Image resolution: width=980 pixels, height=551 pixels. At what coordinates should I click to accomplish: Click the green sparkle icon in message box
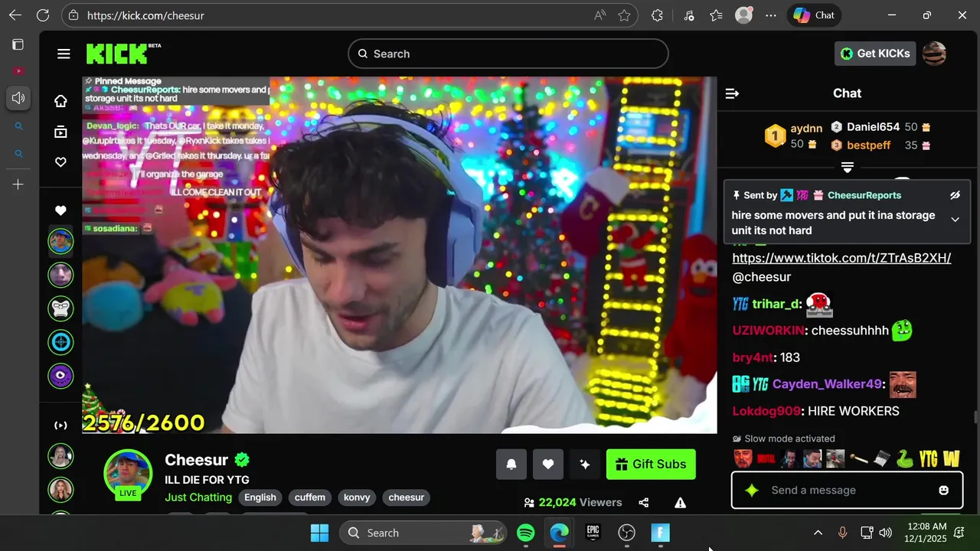[x=752, y=491]
